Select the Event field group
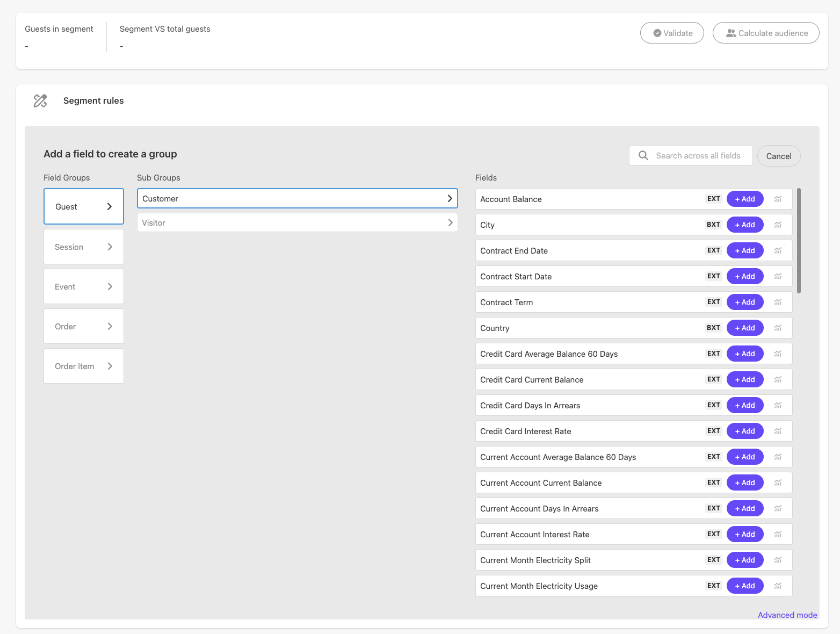 84,287
